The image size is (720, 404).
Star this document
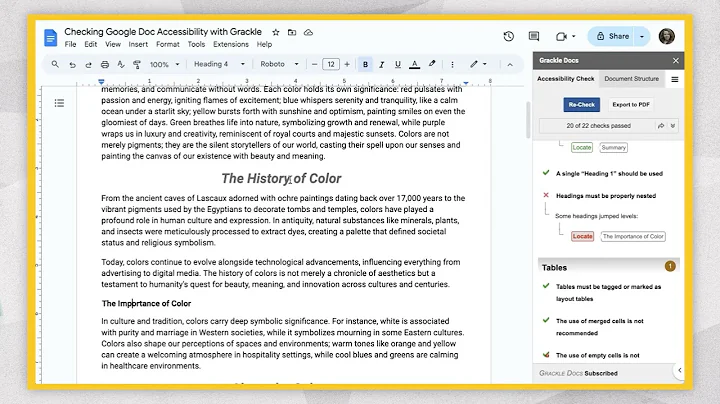(276, 32)
